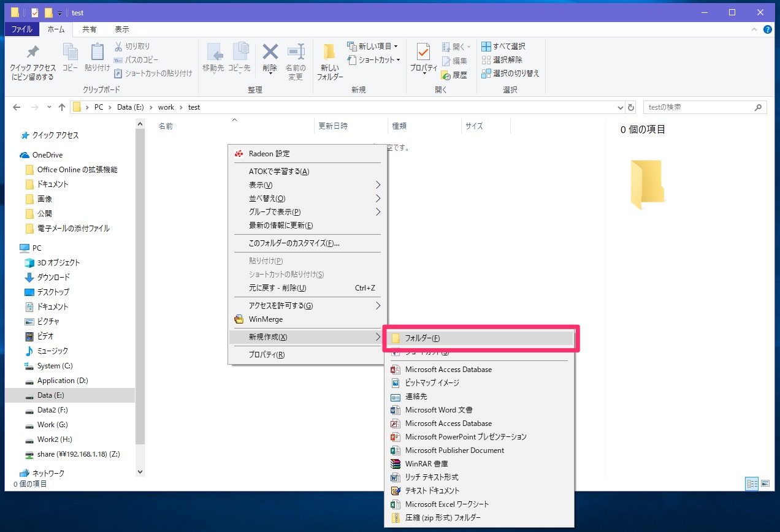Select Text Document (テキスト ドキュメント) entry
This screenshot has height=532, width=780.
(x=480, y=490)
